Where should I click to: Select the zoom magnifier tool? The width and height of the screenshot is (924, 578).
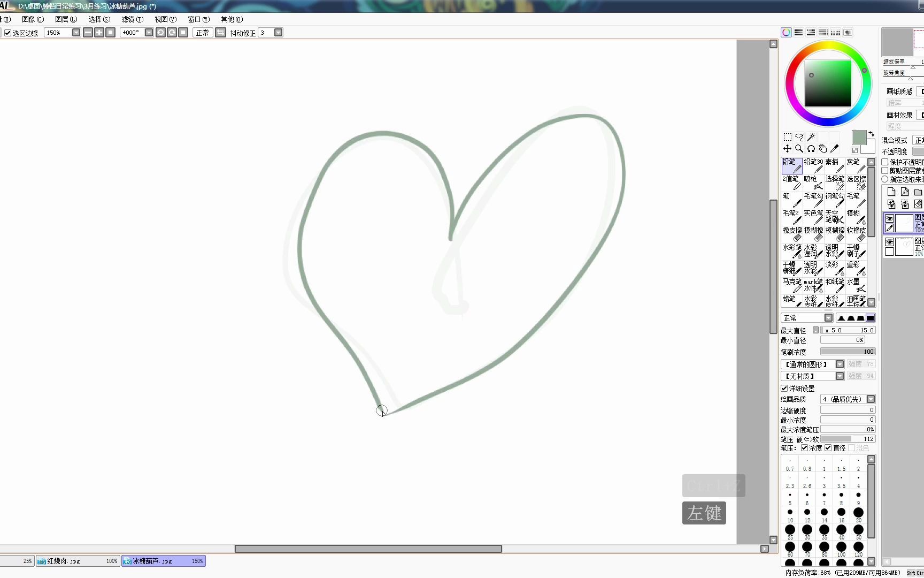point(799,149)
